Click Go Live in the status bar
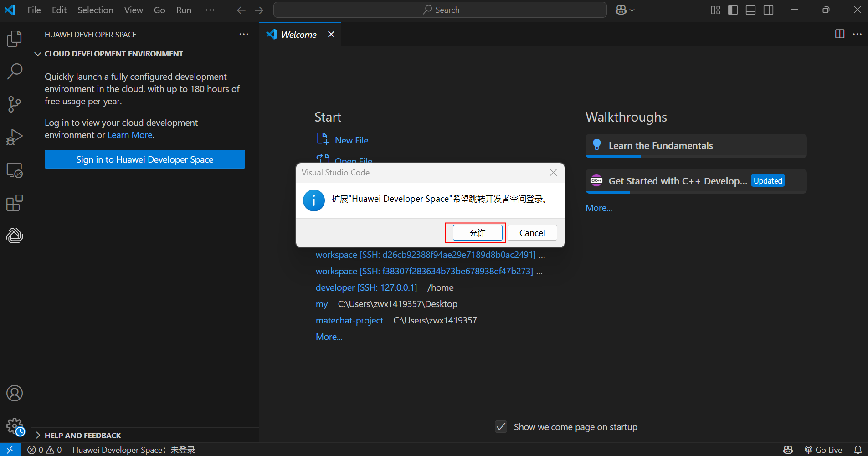This screenshot has width=868, height=456. (x=823, y=450)
